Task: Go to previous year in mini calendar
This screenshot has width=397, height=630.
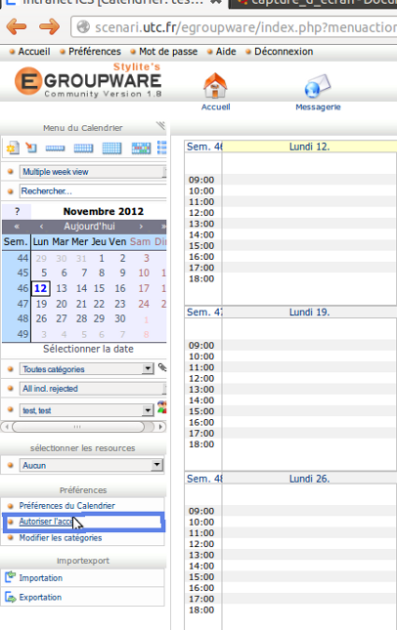Action: click(x=16, y=226)
